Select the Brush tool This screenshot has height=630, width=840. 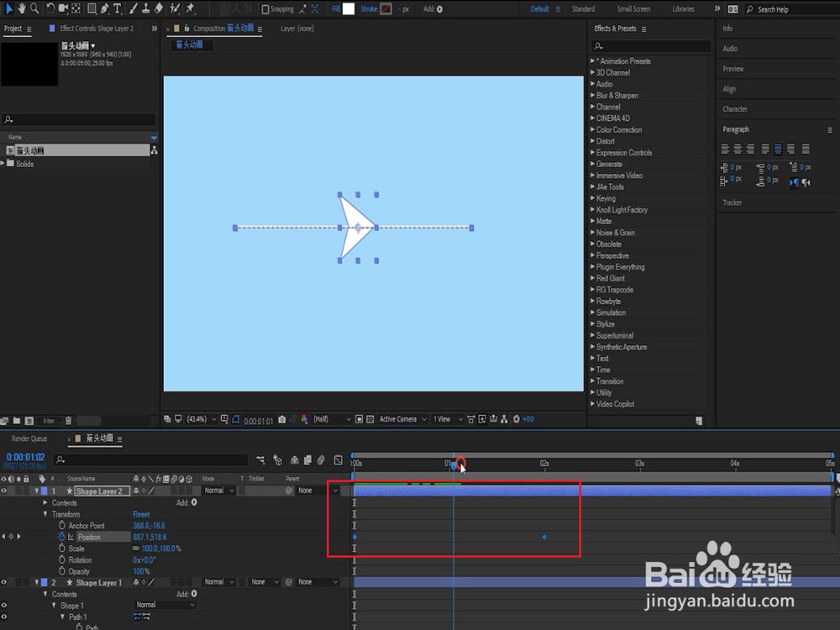pyautogui.click(x=133, y=8)
